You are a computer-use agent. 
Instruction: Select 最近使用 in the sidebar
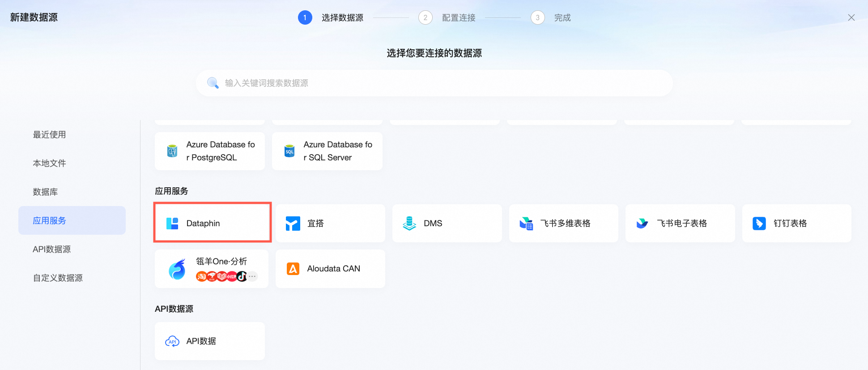[72, 134]
